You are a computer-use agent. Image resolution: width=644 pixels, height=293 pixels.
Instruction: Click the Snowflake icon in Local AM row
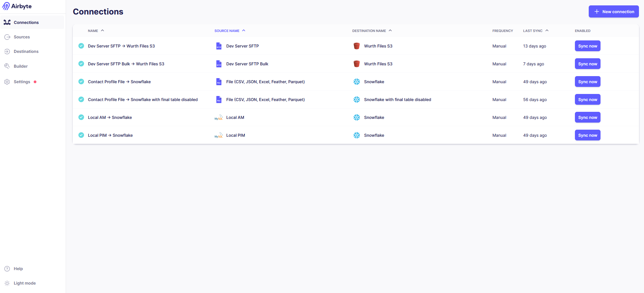pyautogui.click(x=357, y=118)
